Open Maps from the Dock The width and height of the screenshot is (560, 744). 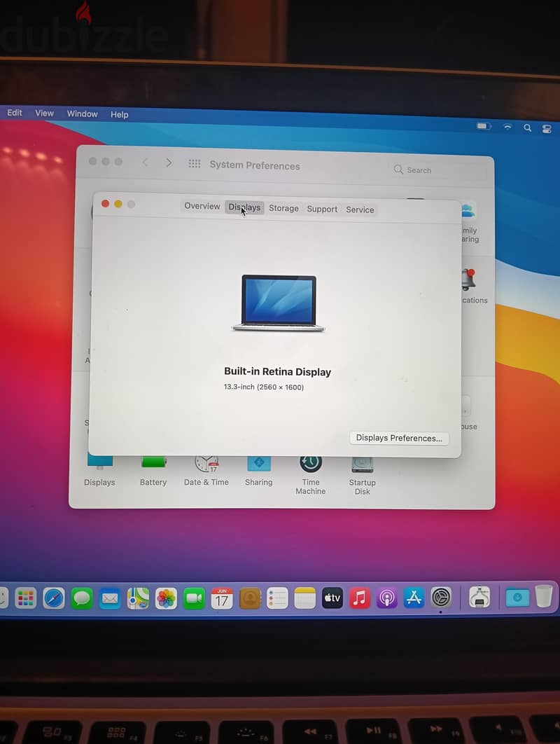tap(138, 598)
